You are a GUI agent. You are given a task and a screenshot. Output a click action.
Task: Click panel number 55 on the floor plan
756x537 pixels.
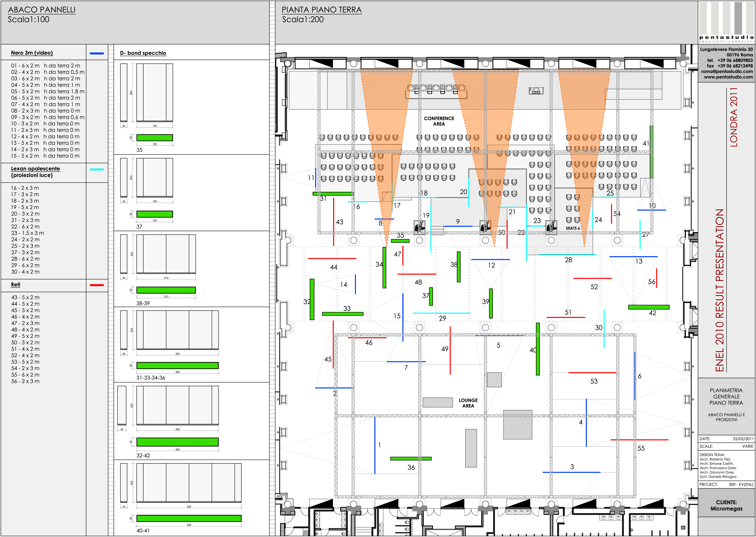coord(641,449)
